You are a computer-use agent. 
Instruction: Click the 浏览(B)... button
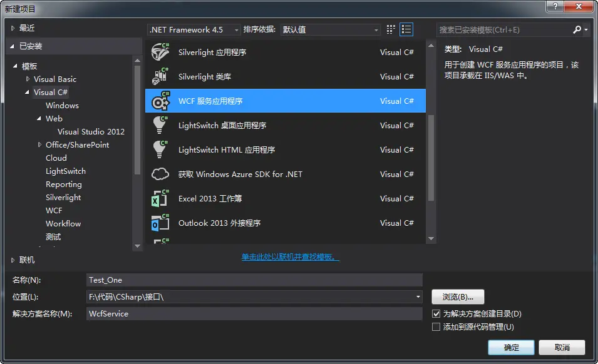pyautogui.click(x=458, y=296)
